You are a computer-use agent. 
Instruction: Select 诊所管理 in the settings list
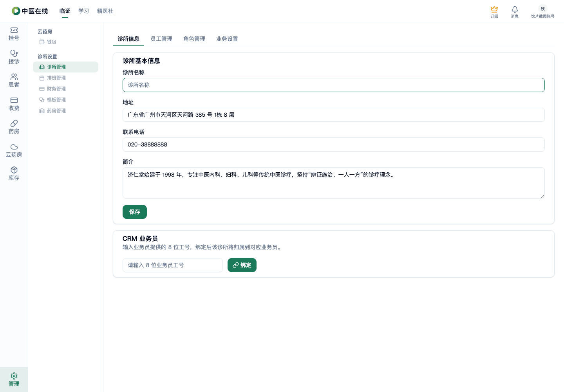click(x=65, y=67)
